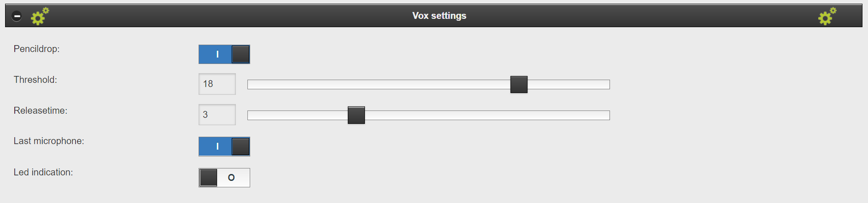This screenshot has height=203, width=868.
Task: Turn off the Pencildrop switch
Action: tap(224, 54)
